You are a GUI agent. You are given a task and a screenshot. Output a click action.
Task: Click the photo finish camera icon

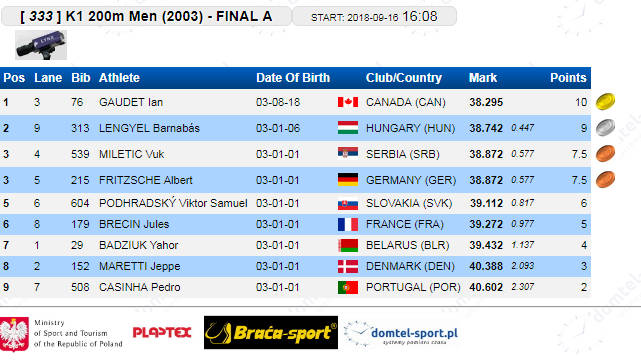click(41, 45)
